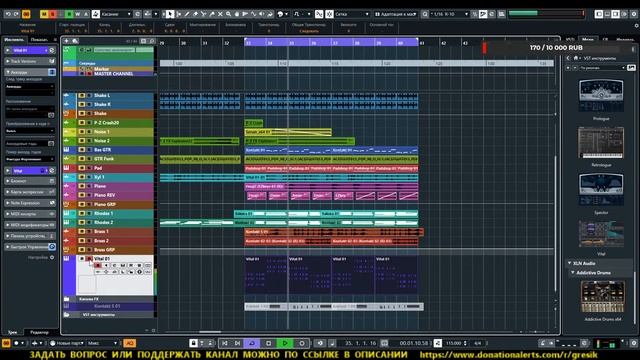Click the CPU performance meter bar

coord(546,13)
